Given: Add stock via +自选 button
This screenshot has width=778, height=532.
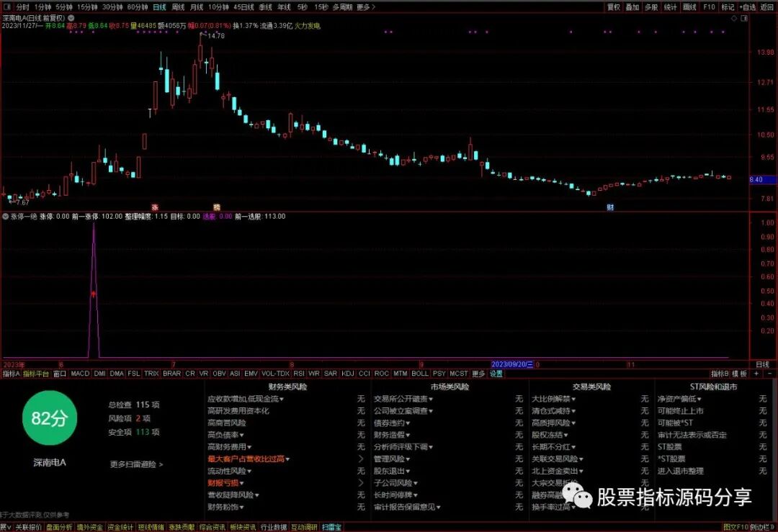Looking at the screenshot, I should click(x=748, y=7).
